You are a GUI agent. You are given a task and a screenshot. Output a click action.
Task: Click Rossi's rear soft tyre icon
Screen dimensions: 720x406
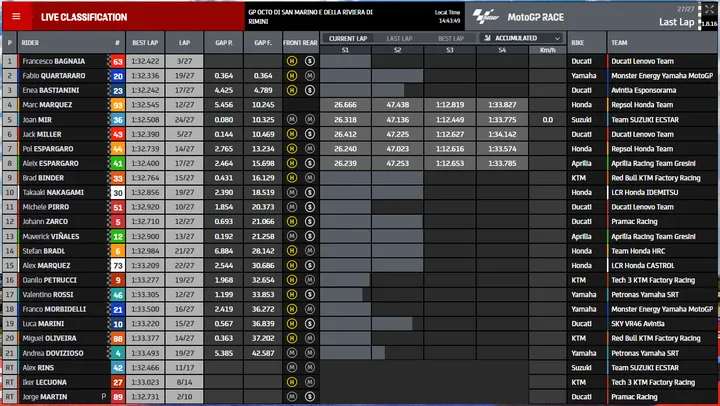(x=310, y=294)
